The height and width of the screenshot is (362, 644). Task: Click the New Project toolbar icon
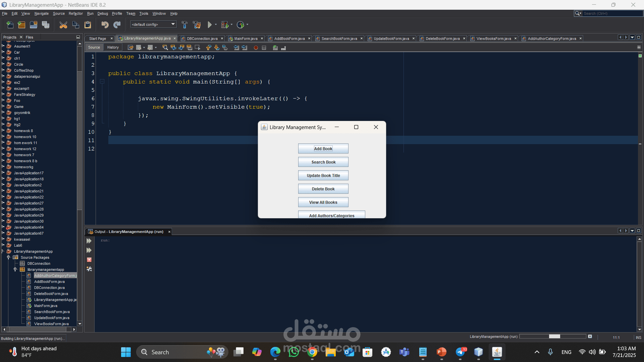tap(21, 24)
